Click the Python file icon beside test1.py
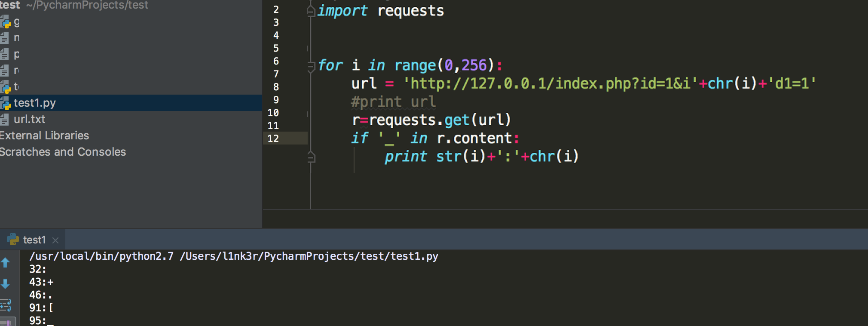This screenshot has height=326, width=868. pyautogui.click(x=5, y=103)
